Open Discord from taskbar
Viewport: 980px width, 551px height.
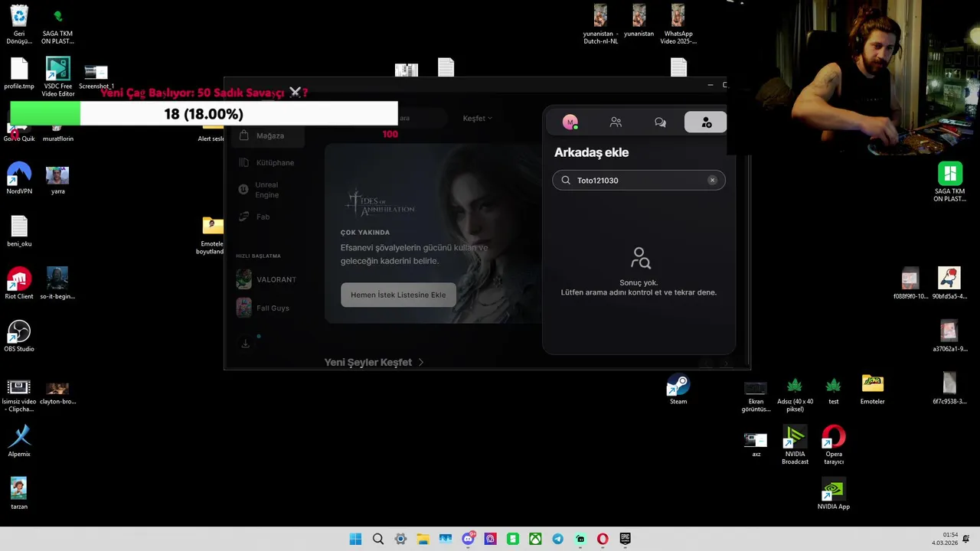point(468,539)
